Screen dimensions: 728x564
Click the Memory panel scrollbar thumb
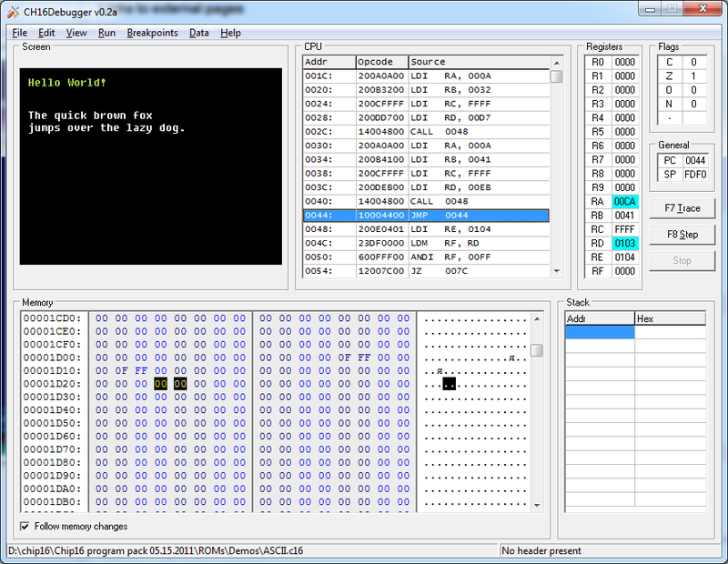click(537, 350)
